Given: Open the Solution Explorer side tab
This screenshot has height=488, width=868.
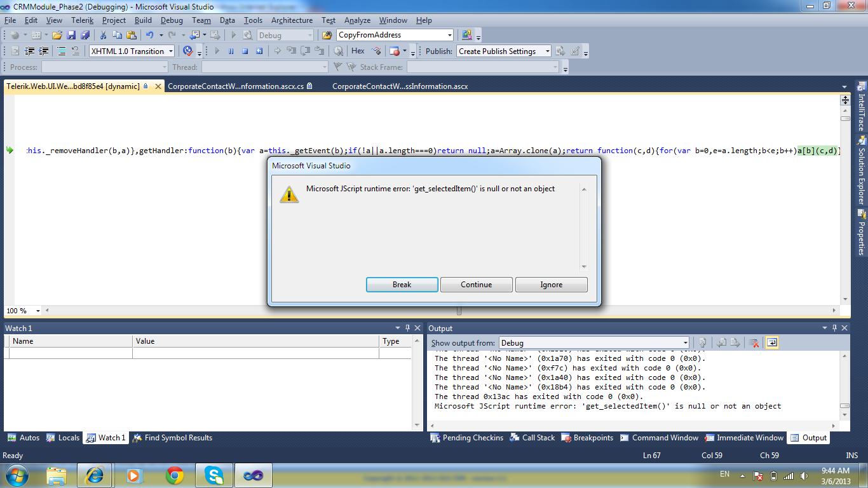Looking at the screenshot, I should point(862,170).
